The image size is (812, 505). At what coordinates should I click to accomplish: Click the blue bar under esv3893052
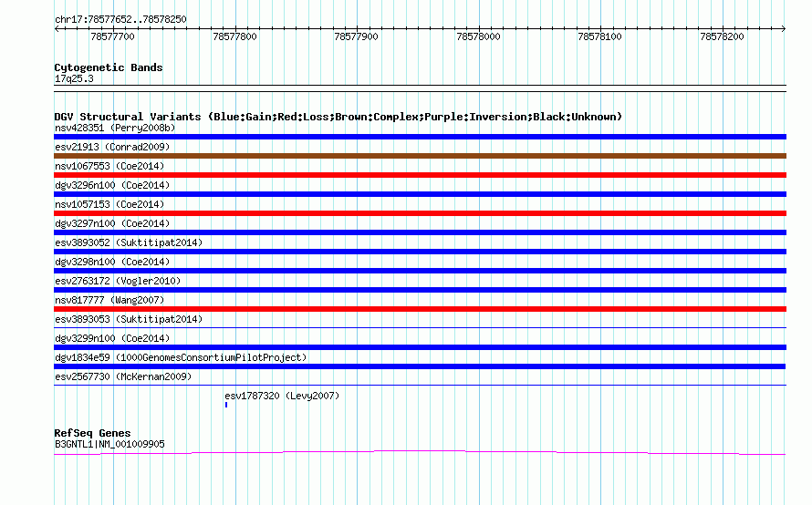click(x=420, y=252)
